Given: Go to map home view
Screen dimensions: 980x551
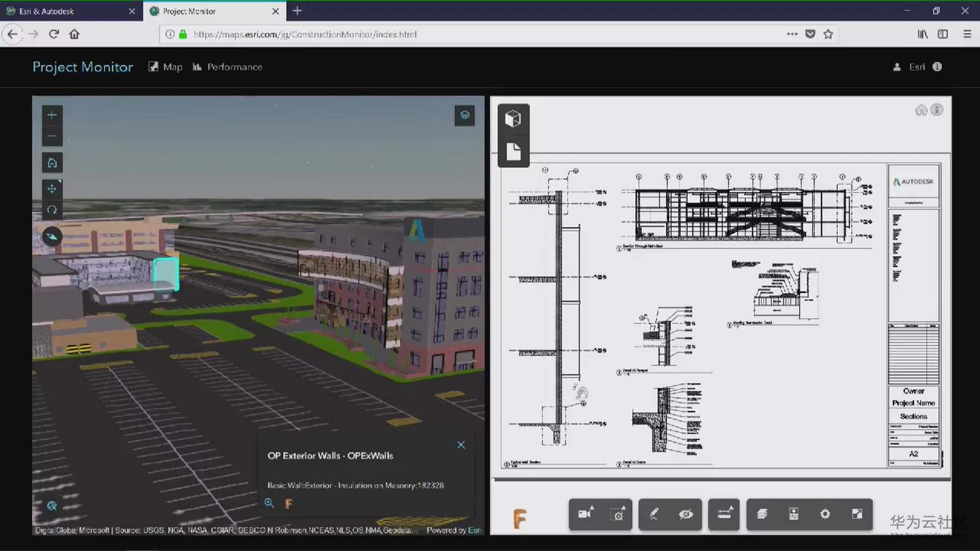Looking at the screenshot, I should pos(52,163).
